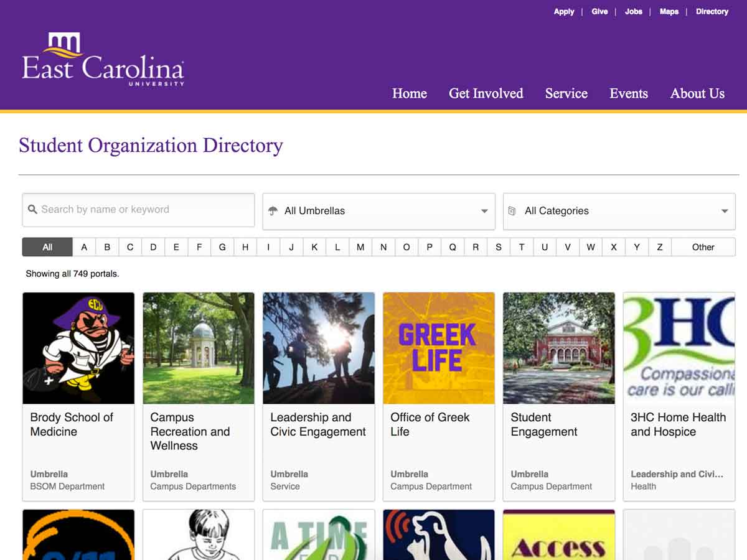This screenshot has height=560, width=747.
Task: Filter organizations by letter D
Action: pos(153,247)
